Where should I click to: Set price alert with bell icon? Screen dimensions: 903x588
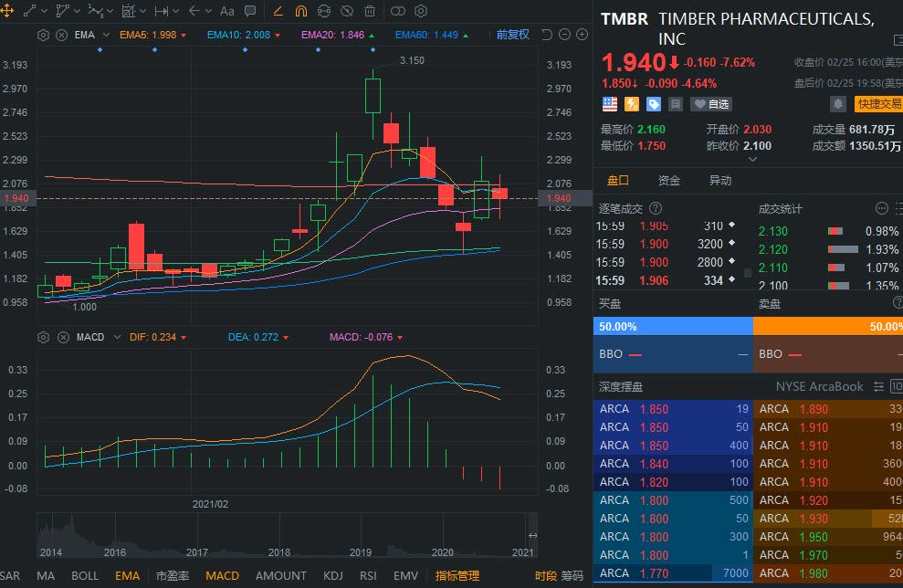(x=838, y=104)
